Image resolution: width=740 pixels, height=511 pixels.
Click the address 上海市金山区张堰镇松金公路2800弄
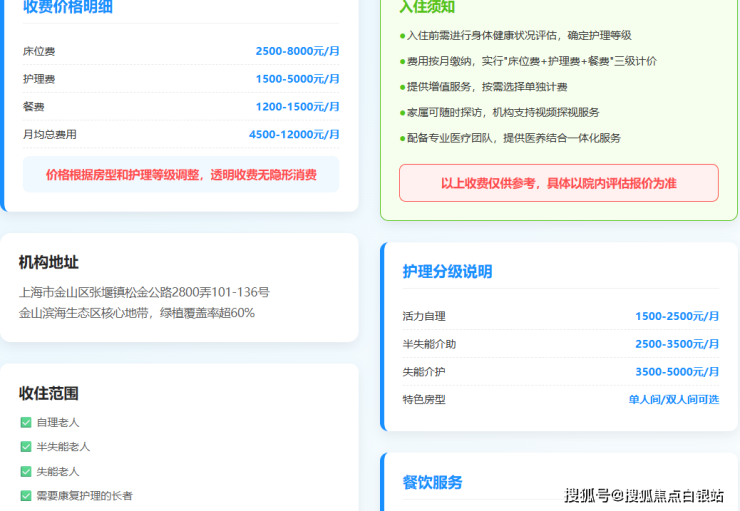(x=144, y=293)
